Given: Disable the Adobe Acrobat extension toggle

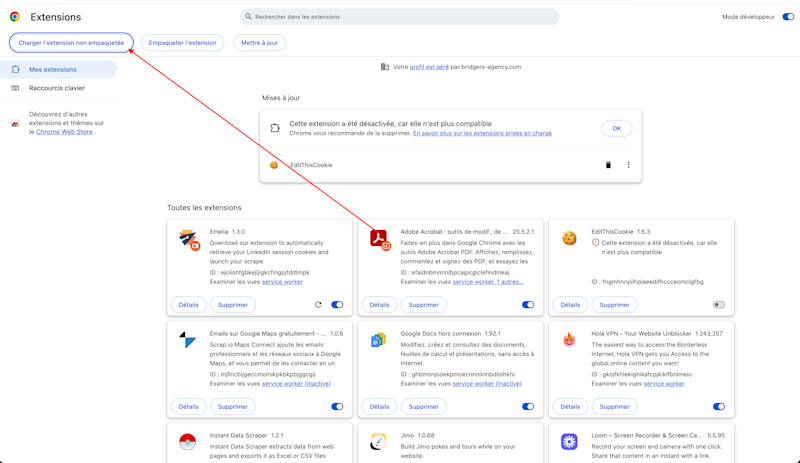Looking at the screenshot, I should click(x=528, y=305).
